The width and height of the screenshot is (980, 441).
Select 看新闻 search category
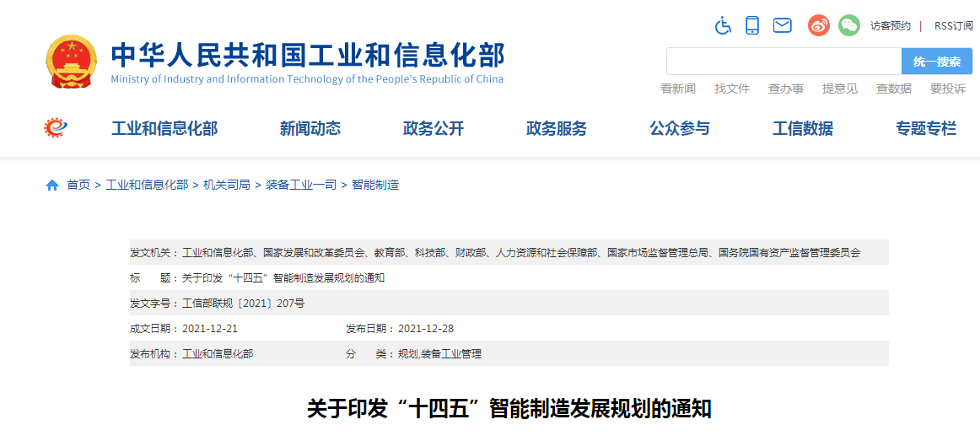point(677,89)
